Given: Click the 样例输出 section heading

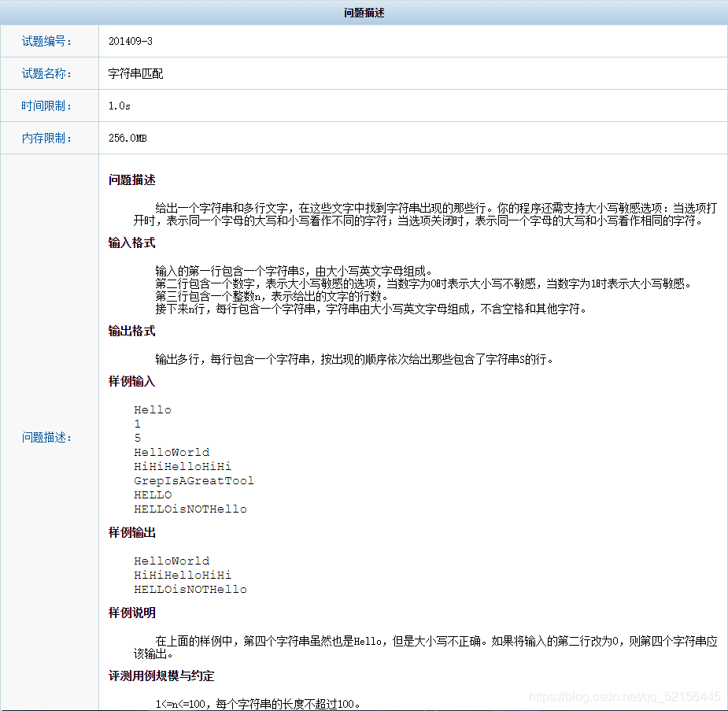Looking at the screenshot, I should click(x=132, y=532).
